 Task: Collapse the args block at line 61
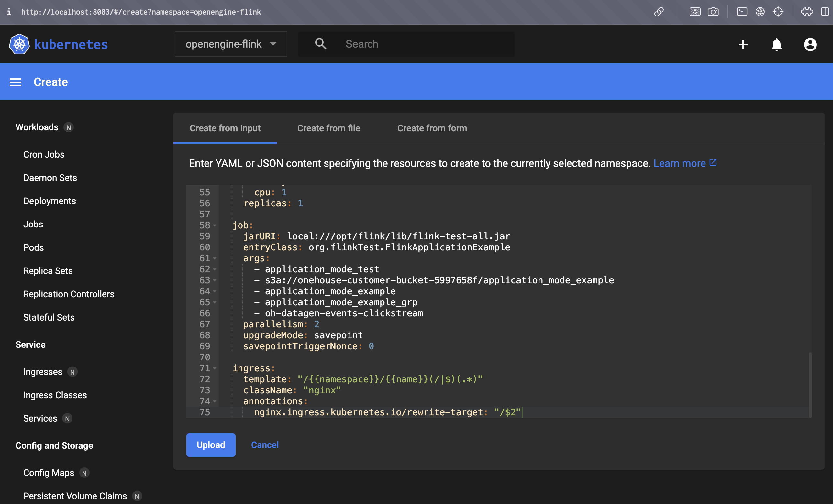click(x=215, y=258)
